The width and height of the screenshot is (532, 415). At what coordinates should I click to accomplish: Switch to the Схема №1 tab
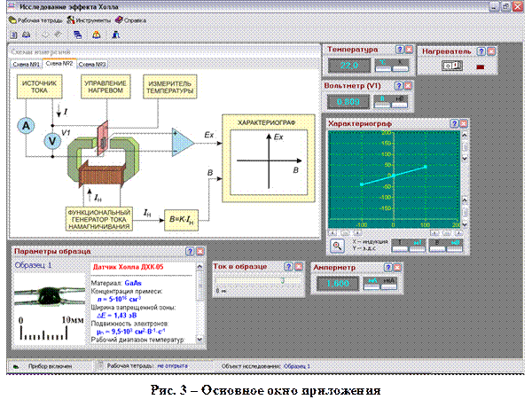click(x=25, y=65)
